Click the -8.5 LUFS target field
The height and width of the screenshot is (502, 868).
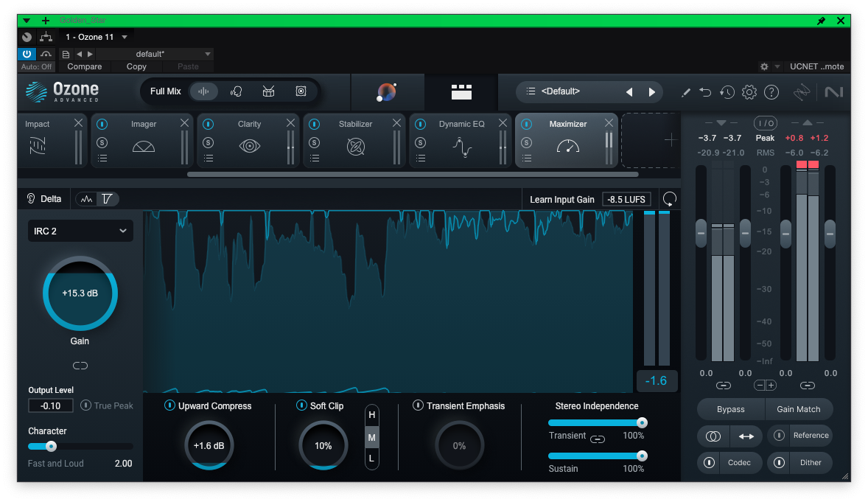[626, 200]
